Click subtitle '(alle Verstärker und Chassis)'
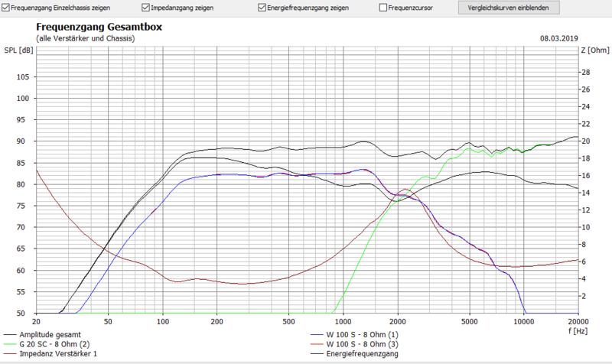This screenshot has width=612, height=364. pyautogui.click(x=86, y=38)
